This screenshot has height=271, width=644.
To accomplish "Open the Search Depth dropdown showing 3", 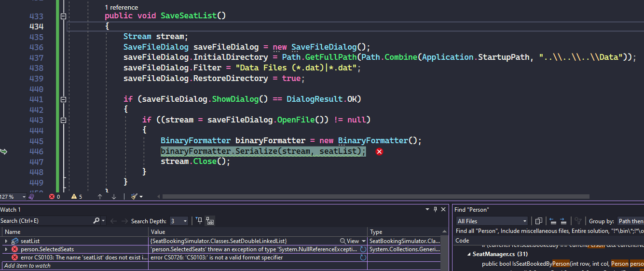I will point(178,221).
